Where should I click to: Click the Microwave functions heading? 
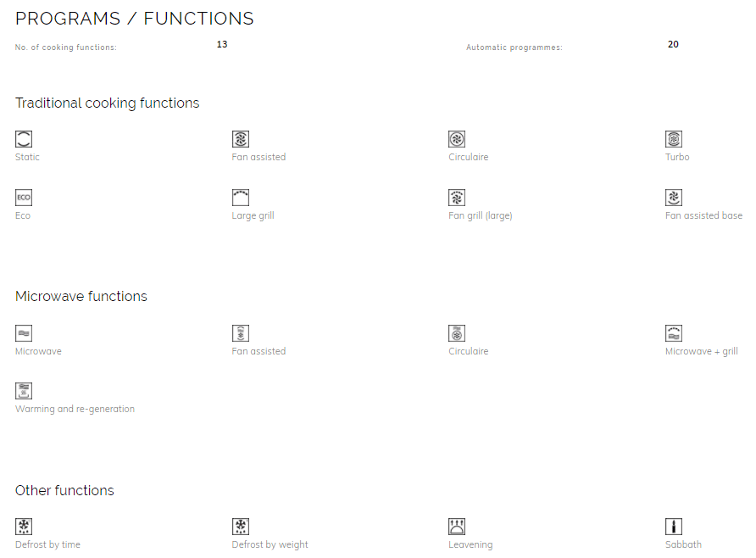81,296
